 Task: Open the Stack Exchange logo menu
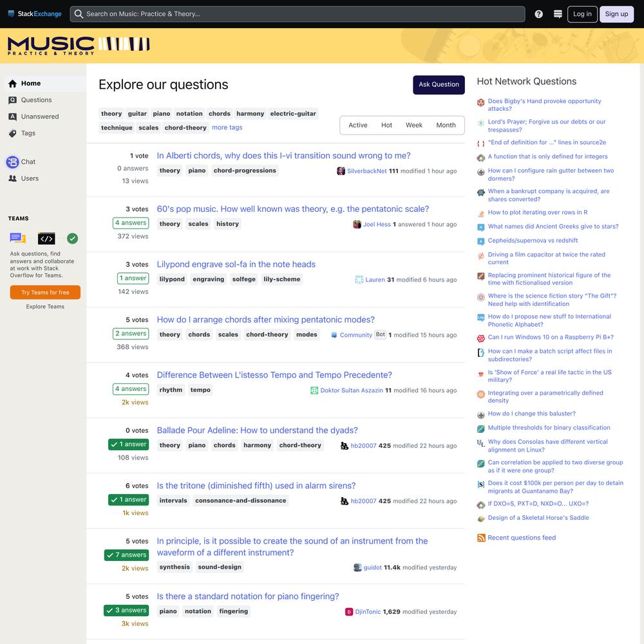coord(35,14)
